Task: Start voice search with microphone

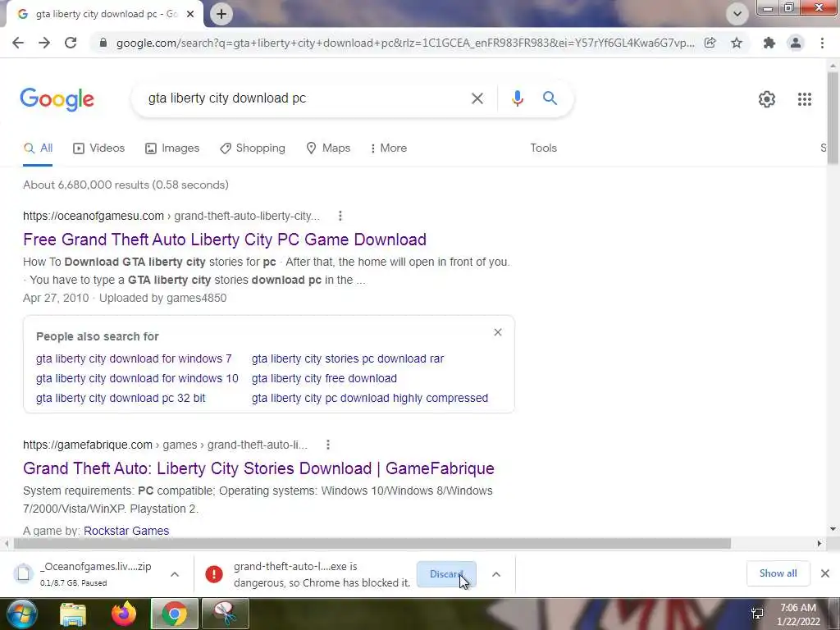Action: coord(517,98)
